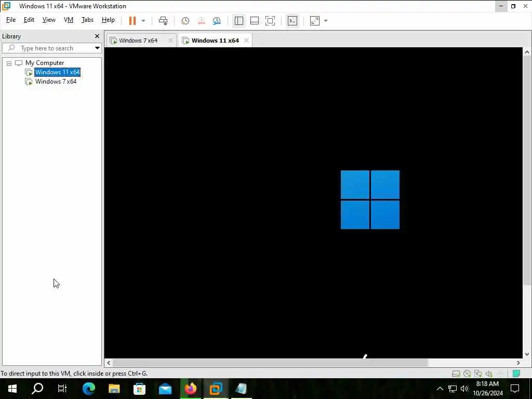The height and width of the screenshot is (399, 532).
Task: Toggle the console view button
Action: coord(292,21)
